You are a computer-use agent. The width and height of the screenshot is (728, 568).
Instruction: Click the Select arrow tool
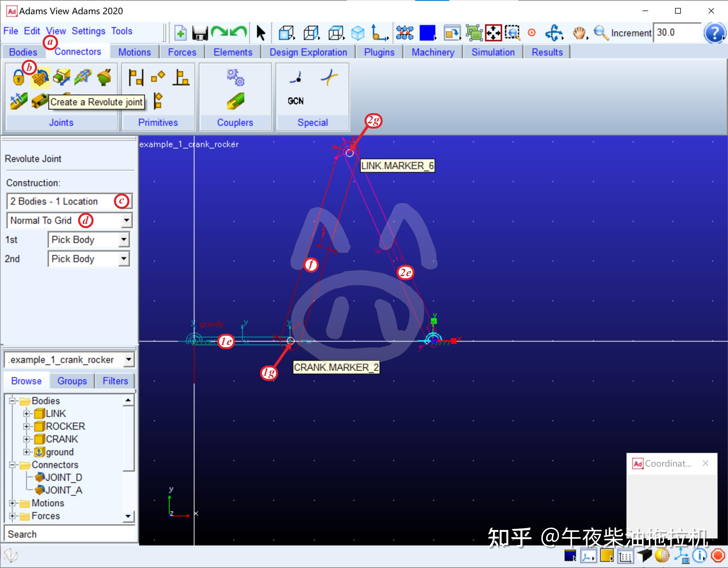tap(261, 33)
